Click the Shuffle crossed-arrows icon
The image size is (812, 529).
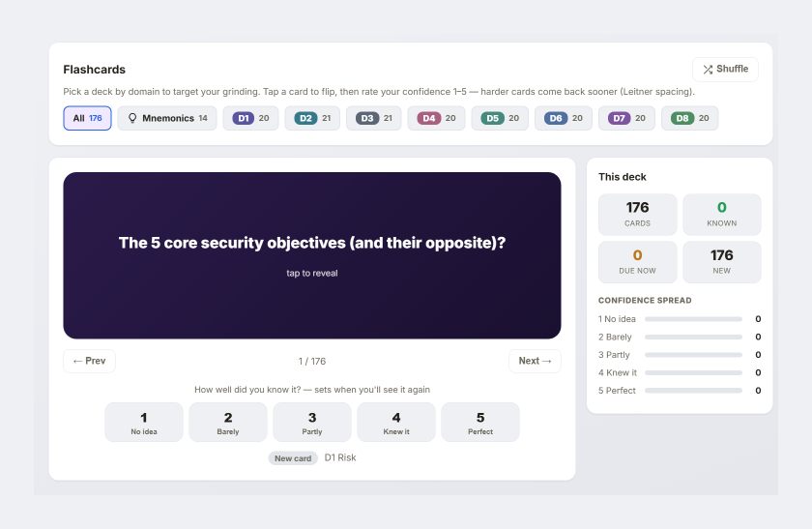tap(708, 70)
